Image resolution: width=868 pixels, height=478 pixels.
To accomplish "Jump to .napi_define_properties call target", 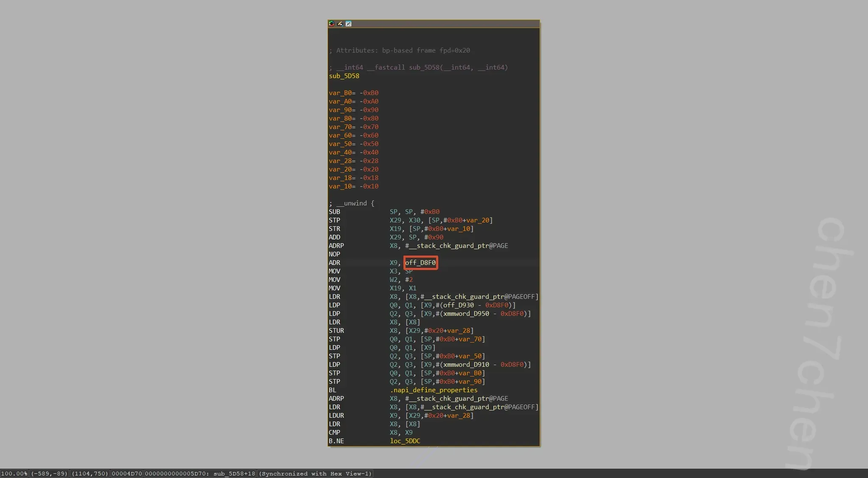I will pos(433,390).
